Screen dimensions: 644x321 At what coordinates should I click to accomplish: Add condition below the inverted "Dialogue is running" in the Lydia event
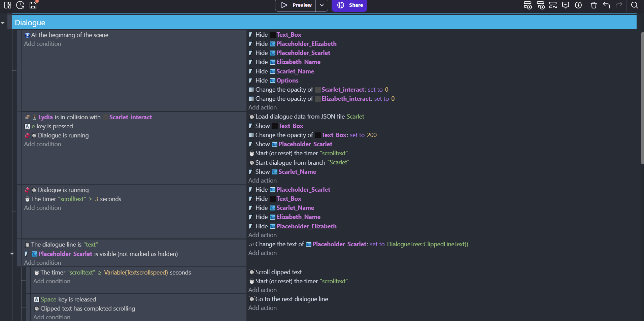(x=42, y=144)
